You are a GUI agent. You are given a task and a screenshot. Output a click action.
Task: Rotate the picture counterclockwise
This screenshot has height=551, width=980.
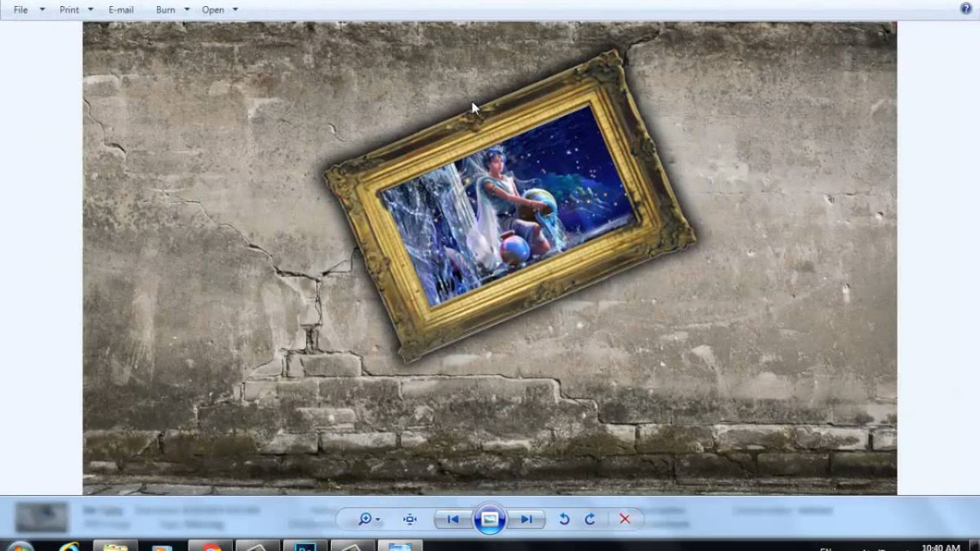[564, 520]
